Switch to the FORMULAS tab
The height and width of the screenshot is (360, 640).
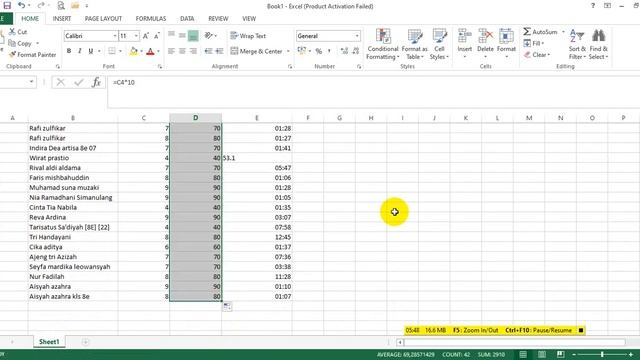coord(151,18)
